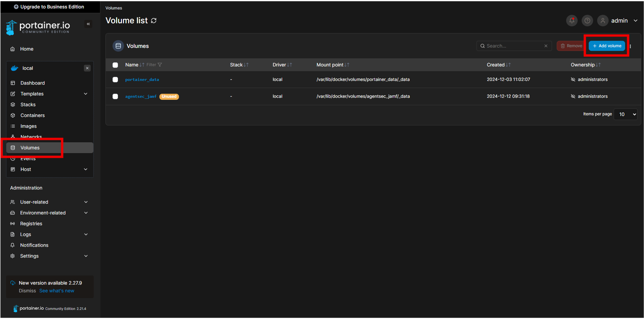Open the See what's new link
Image resolution: width=644 pixels, height=319 pixels.
pyautogui.click(x=57, y=291)
